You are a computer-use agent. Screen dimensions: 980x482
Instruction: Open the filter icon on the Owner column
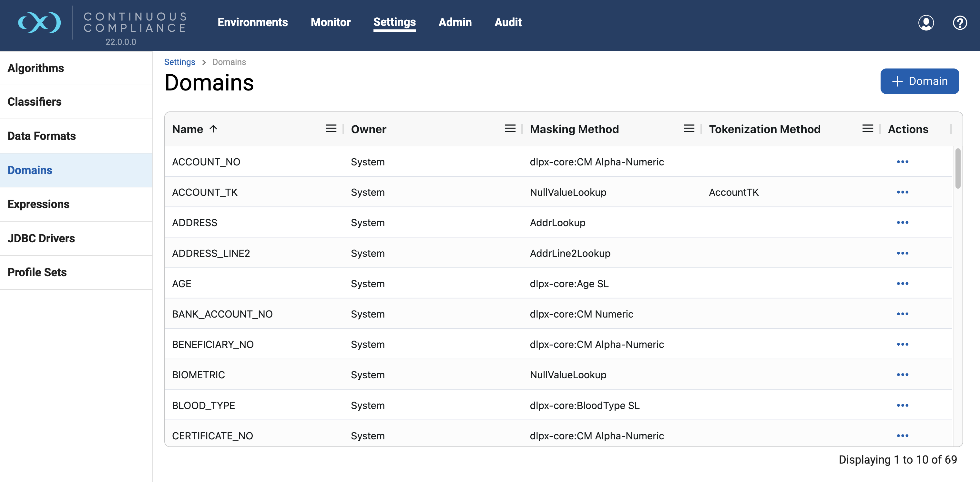click(509, 129)
